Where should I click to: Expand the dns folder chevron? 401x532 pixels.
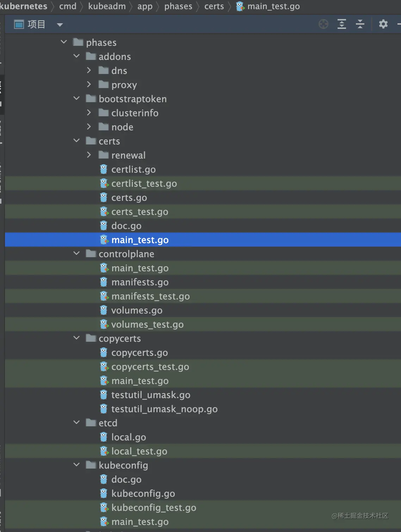[x=89, y=70]
